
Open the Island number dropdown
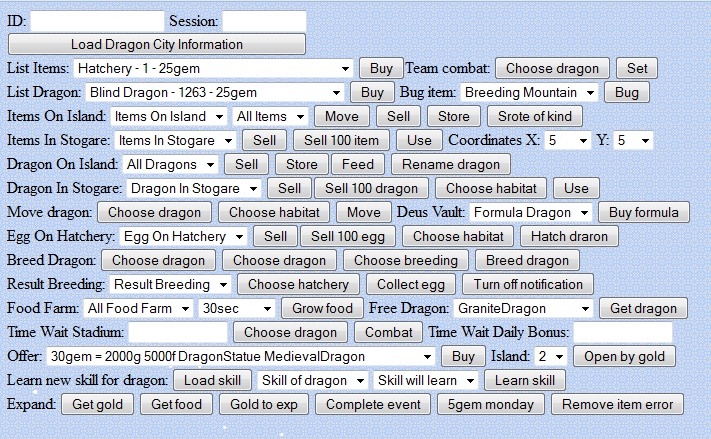click(x=551, y=357)
